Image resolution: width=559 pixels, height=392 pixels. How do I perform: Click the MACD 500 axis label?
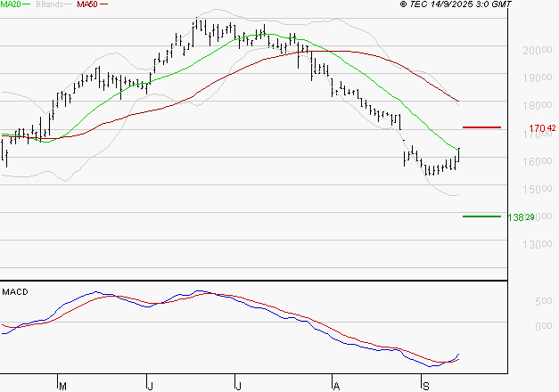tap(544, 301)
